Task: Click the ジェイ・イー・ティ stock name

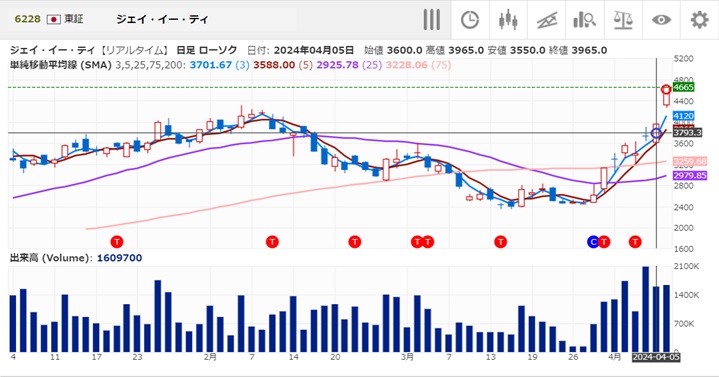Action: click(x=161, y=19)
